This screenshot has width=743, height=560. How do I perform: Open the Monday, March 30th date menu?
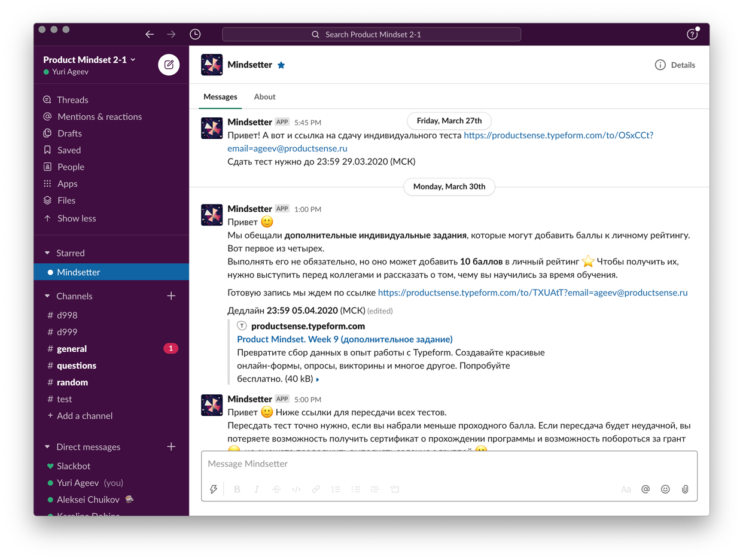[449, 187]
